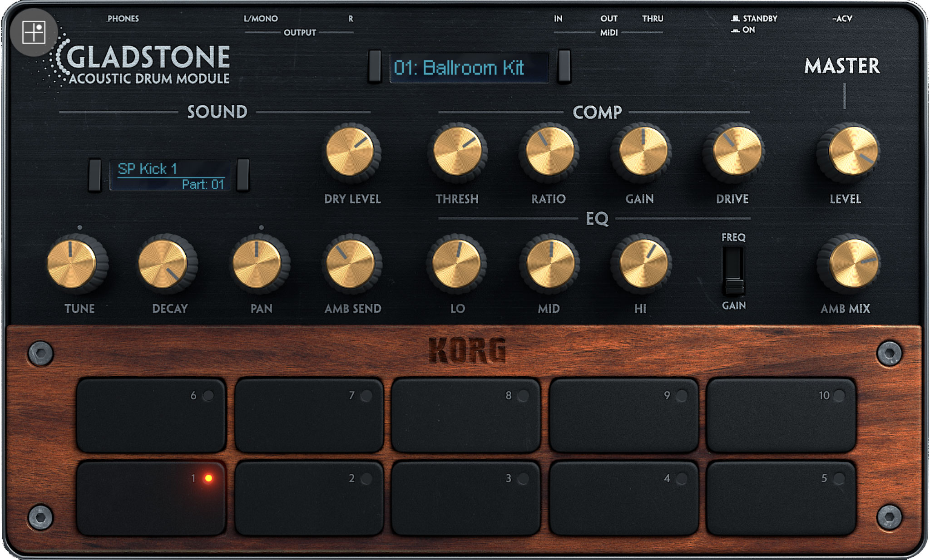Select next kit with right kit button
930x560 pixels.
click(x=564, y=66)
